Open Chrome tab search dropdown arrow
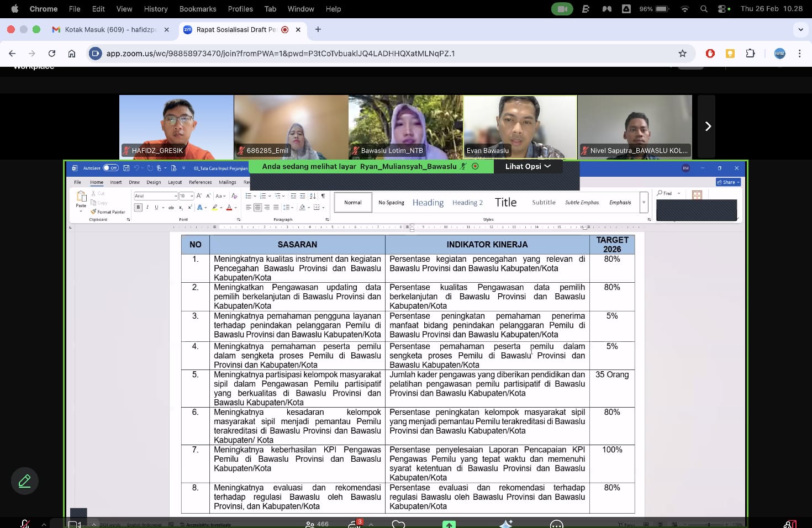812x528 pixels. pos(800,30)
